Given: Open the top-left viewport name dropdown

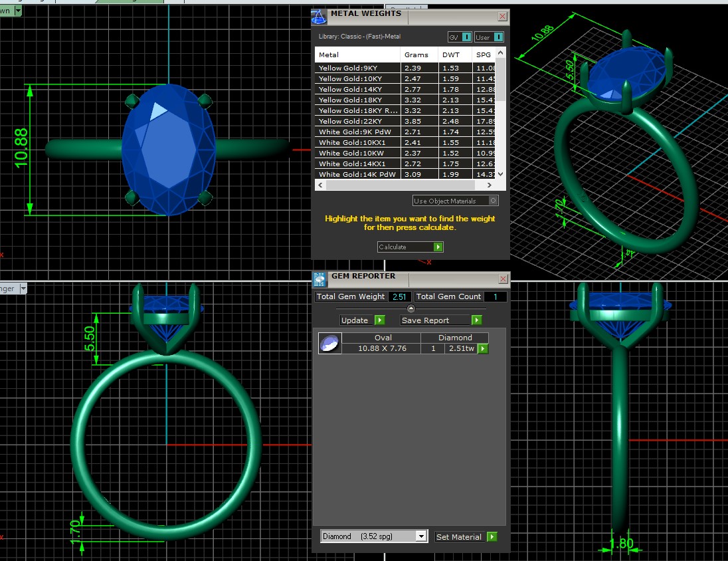Looking at the screenshot, I should (17, 11).
